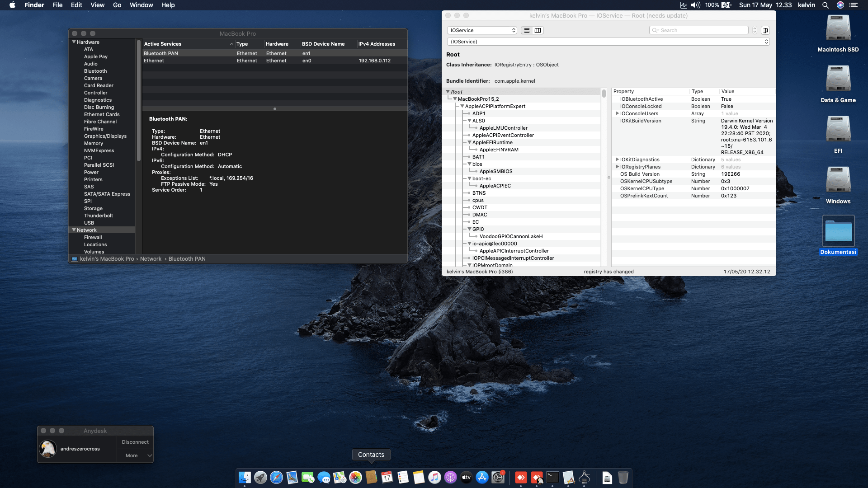This screenshot has height=488, width=868.
Task: Open Terminal from the Dock
Action: (552, 477)
